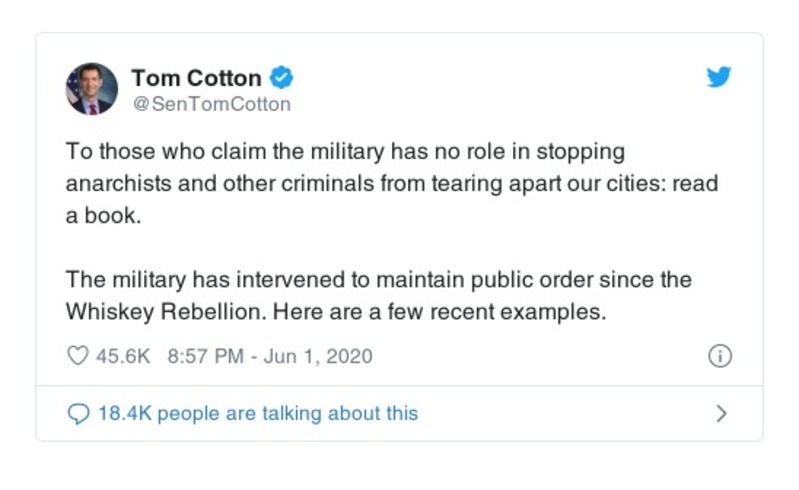
Task: Like the tweet with the heart icon
Action: (x=77, y=356)
